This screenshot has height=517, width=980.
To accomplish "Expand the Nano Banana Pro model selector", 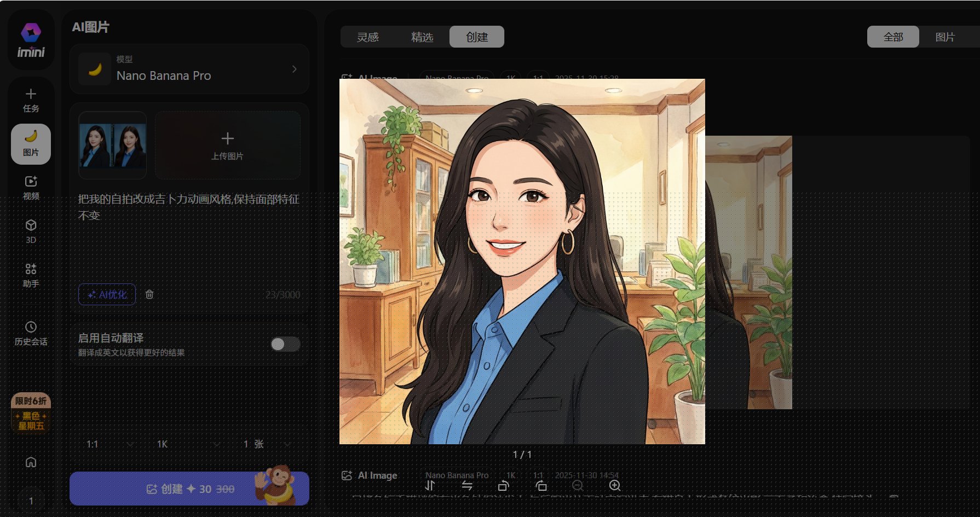I will coord(189,69).
